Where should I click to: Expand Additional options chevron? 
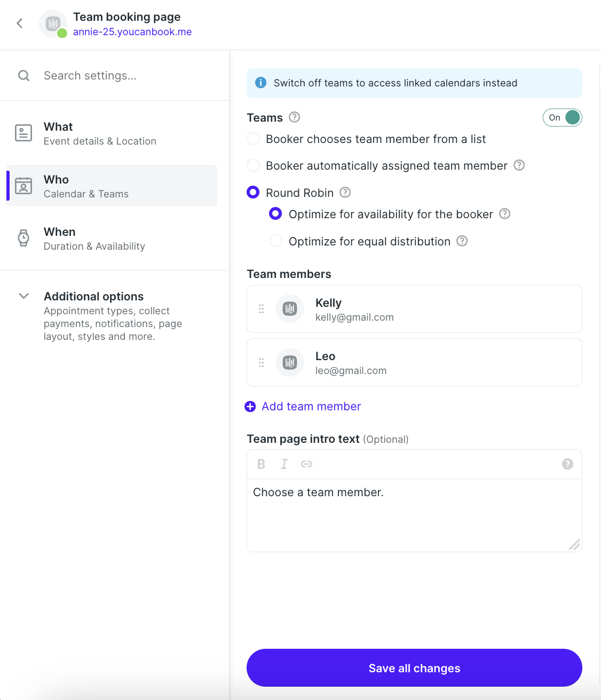(x=23, y=296)
